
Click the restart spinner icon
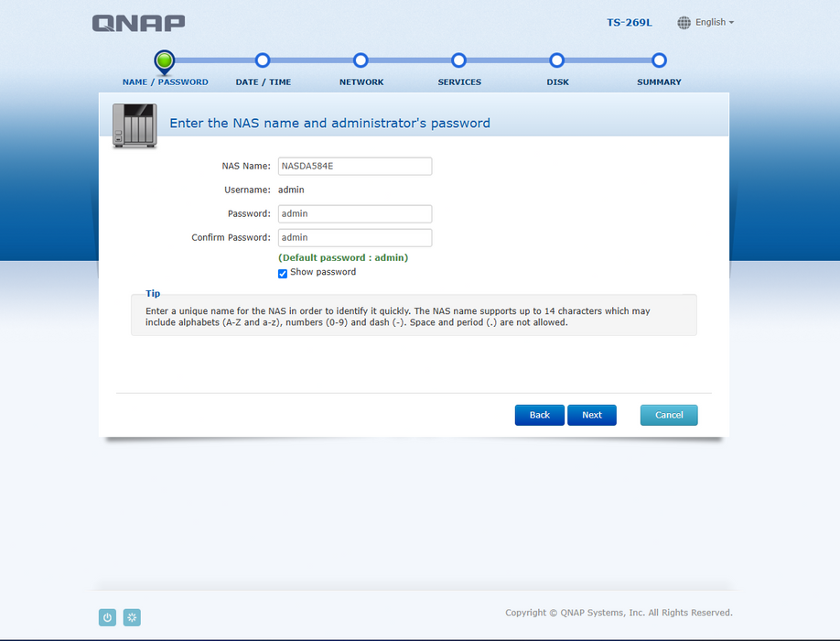(x=132, y=618)
